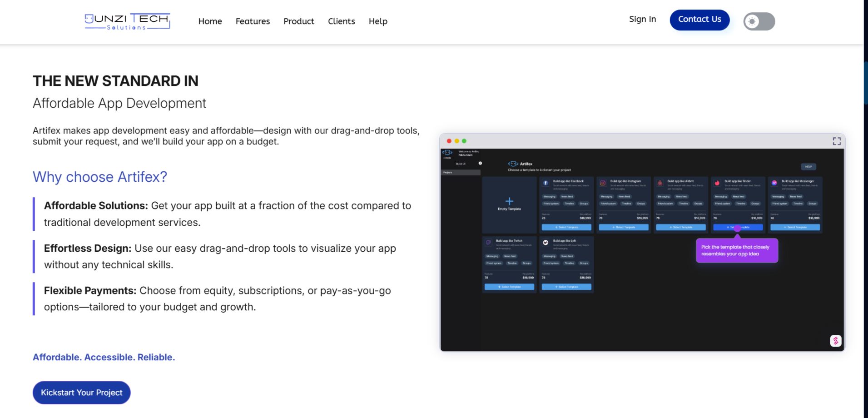The image size is (868, 418).
Task: Click the Sign In link
Action: pyautogui.click(x=642, y=19)
